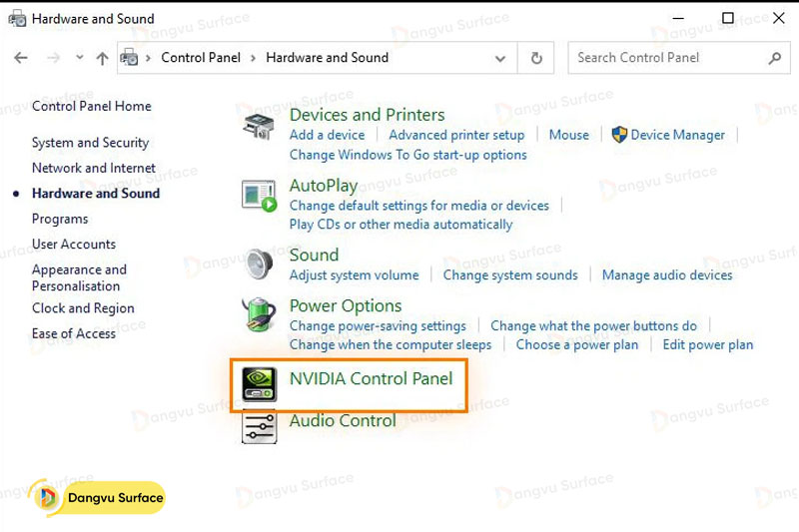The height and width of the screenshot is (532, 799).
Task: Open Ease of Access category
Action: 74,333
